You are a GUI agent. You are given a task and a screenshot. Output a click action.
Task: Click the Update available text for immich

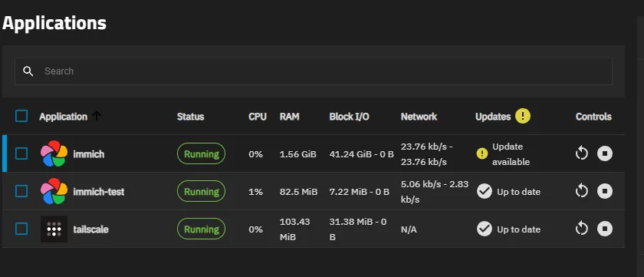tap(511, 154)
